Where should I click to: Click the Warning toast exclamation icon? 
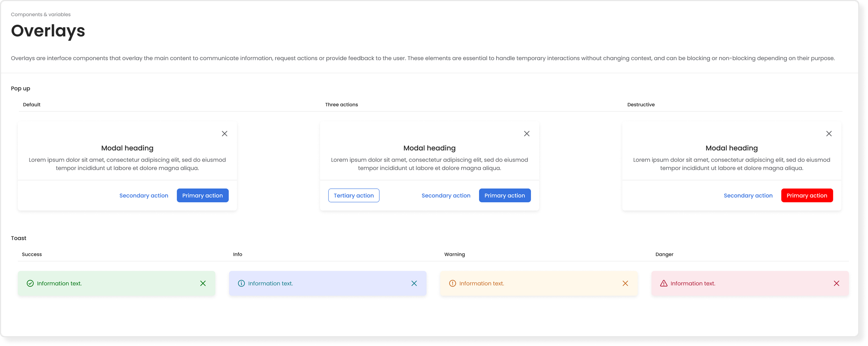pyautogui.click(x=452, y=283)
